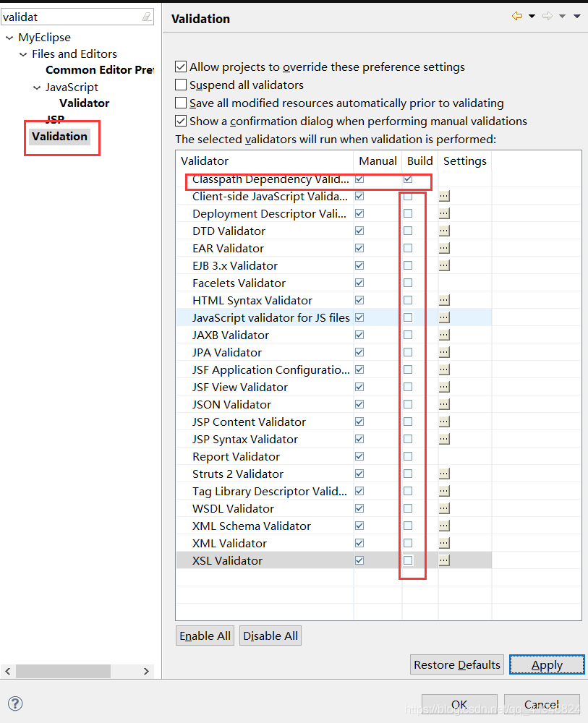
Task: Toggle Manual checkbox for WSDL Validator
Action: [359, 508]
